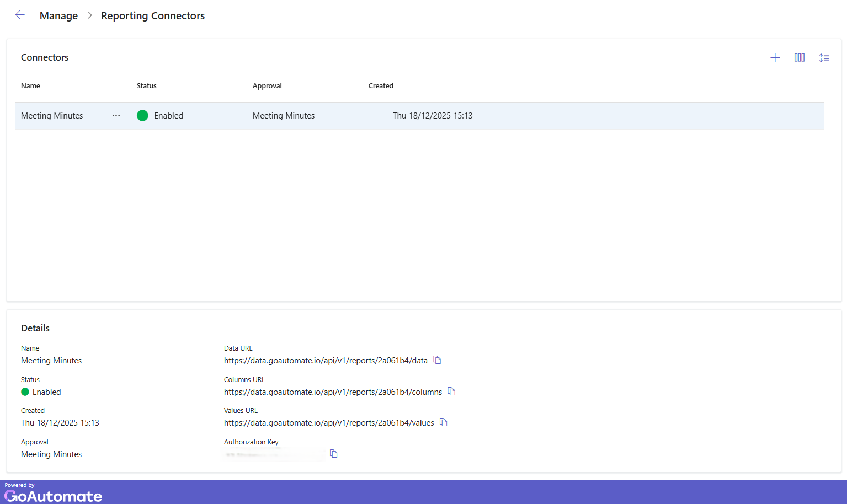
Task: Click the back arrow icon
Action: pos(20,15)
